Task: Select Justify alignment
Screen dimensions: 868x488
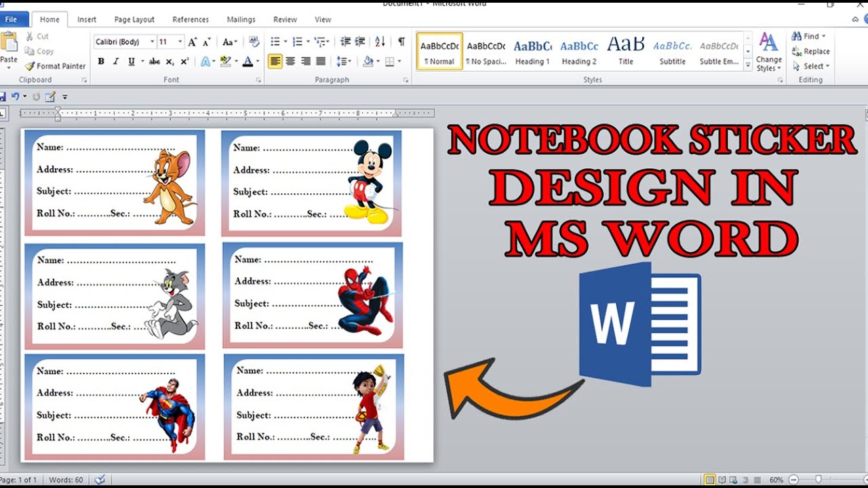Action: (x=321, y=62)
